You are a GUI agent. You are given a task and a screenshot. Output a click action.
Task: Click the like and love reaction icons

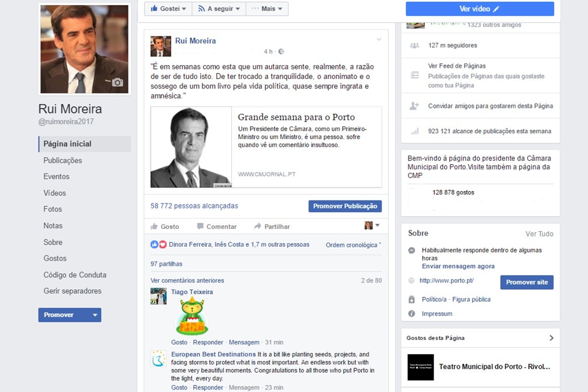click(158, 245)
